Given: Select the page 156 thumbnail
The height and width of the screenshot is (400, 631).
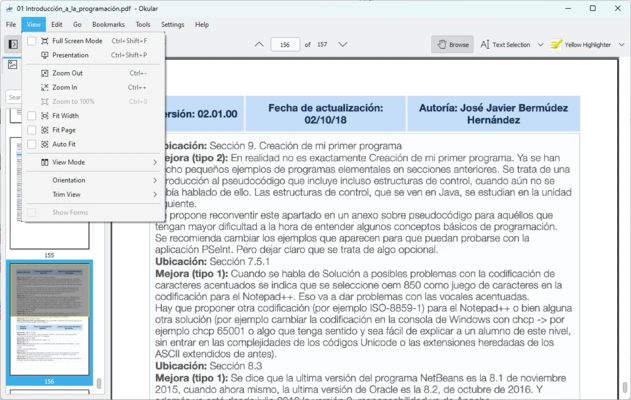Looking at the screenshot, I should (49, 320).
